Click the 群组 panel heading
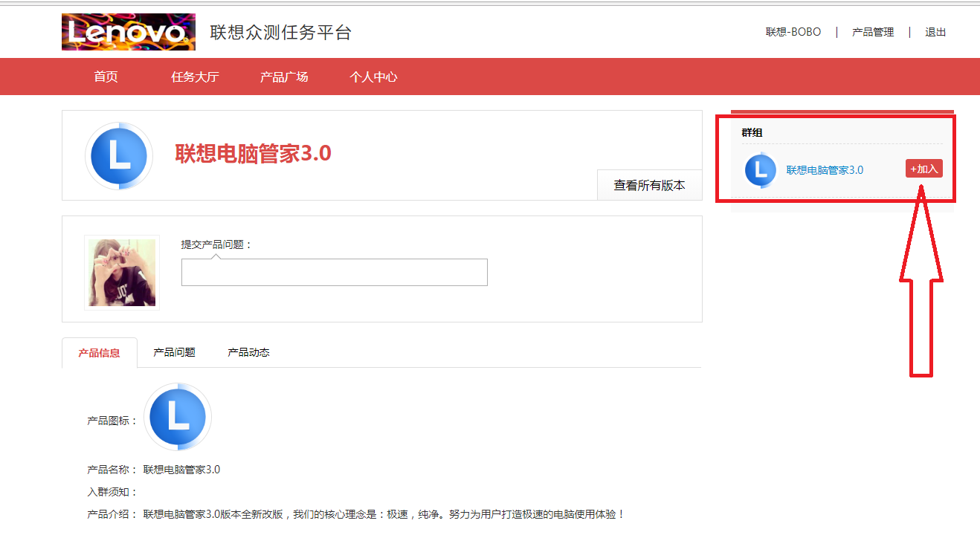 [x=752, y=132]
